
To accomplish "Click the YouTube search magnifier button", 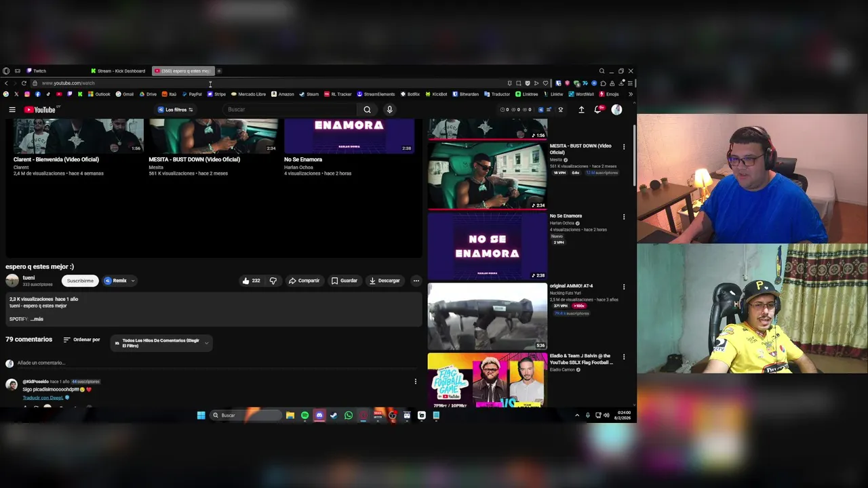I will coord(367,110).
